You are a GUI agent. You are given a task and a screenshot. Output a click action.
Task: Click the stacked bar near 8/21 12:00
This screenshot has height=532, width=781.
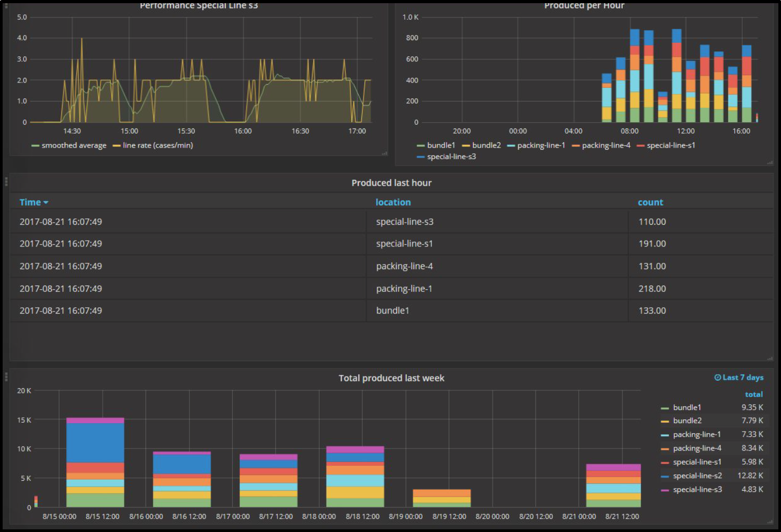[613, 486]
